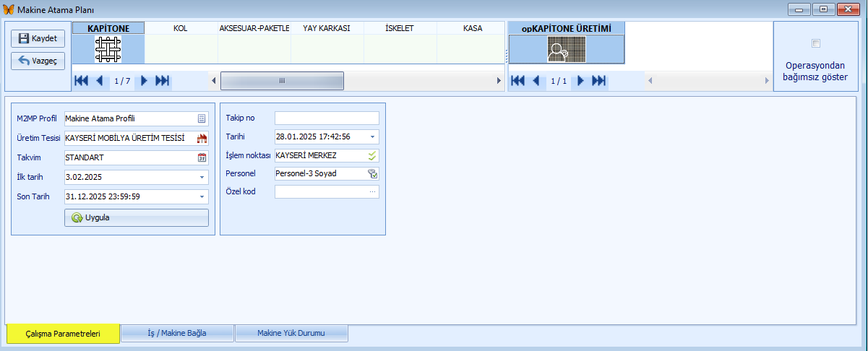The height and width of the screenshot is (351, 868).
Task: Jump to last record in operation navigator
Action: [599, 81]
